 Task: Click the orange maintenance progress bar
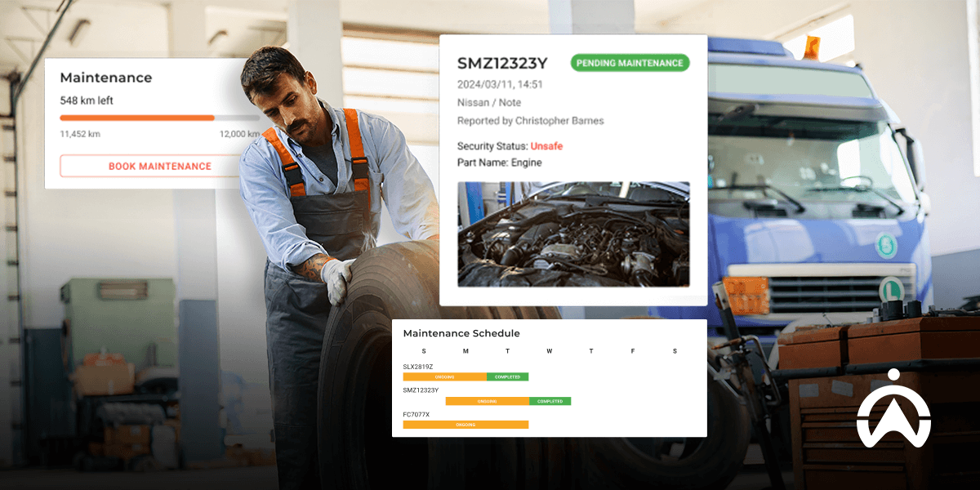(136, 118)
